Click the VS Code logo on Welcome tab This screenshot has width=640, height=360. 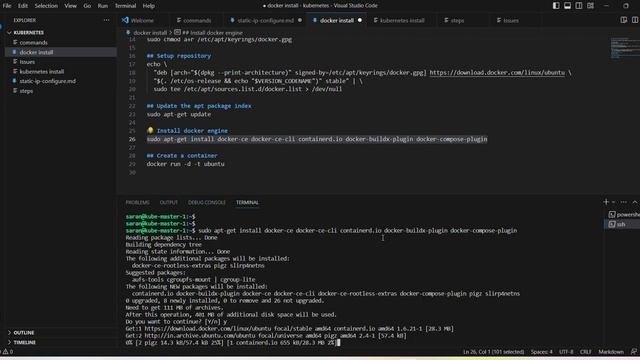click(x=125, y=20)
